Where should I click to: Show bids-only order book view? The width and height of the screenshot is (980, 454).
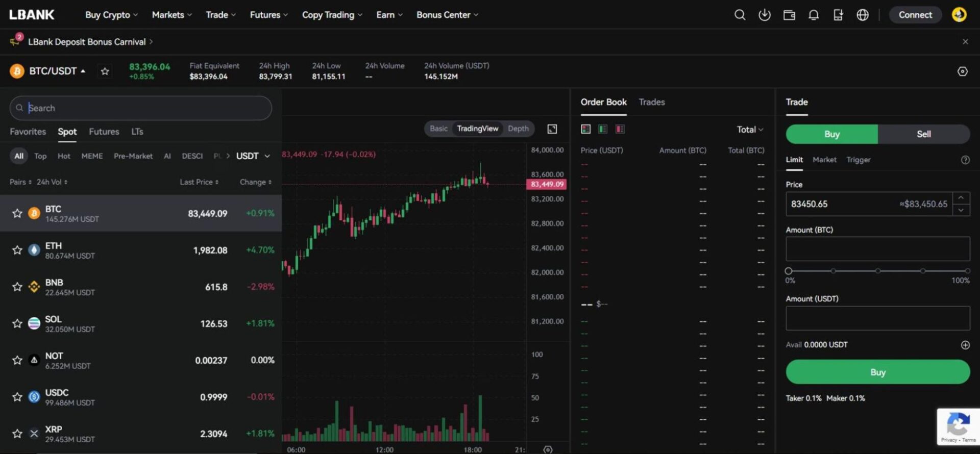click(603, 129)
